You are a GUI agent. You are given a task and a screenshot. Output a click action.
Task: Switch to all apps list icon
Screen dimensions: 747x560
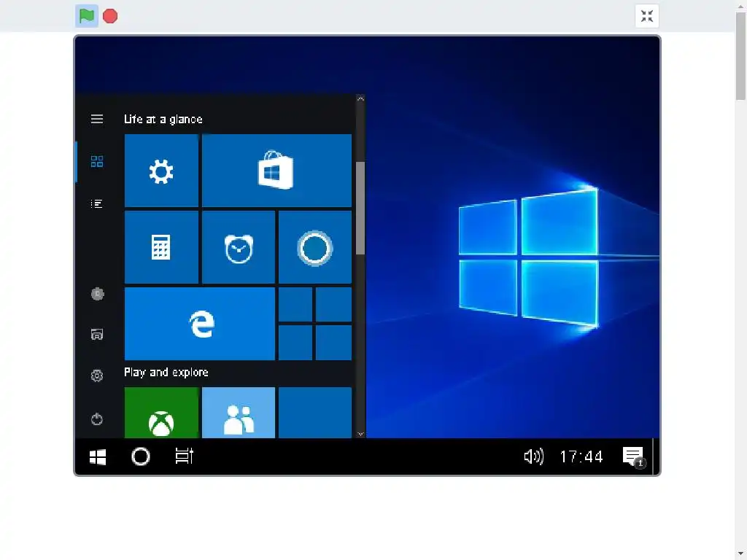coord(97,204)
